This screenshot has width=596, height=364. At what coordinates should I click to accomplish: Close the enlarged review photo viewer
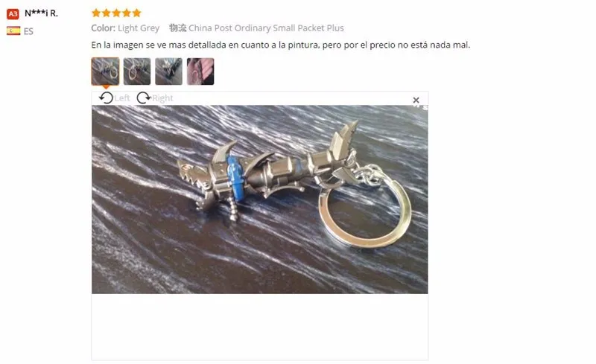click(416, 100)
